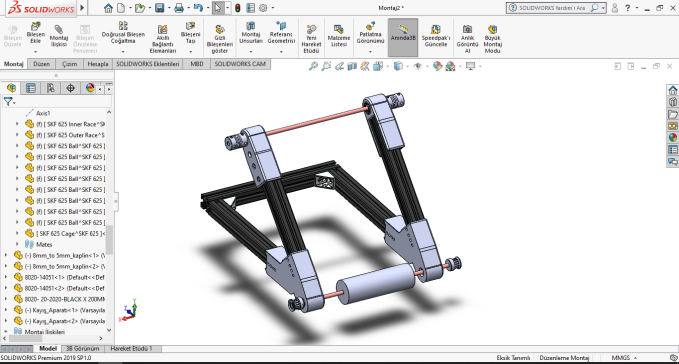Open the Save icon dropdown arrow
Screen dimensions: 679x364
tap(169, 8)
